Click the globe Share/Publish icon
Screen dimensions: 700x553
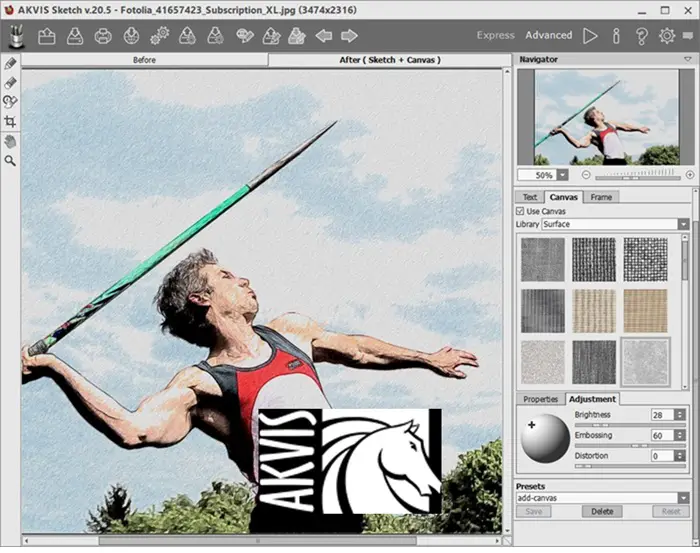point(131,36)
